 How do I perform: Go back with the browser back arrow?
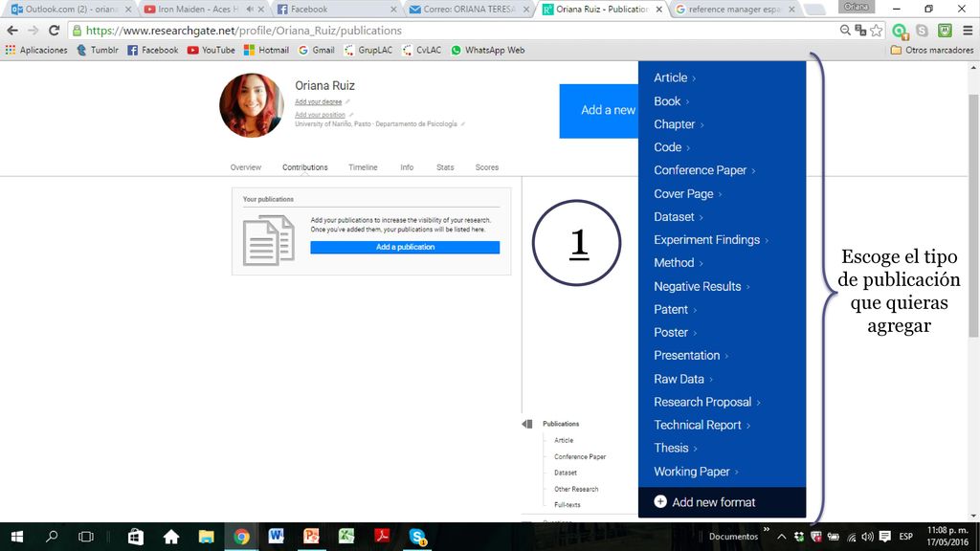[12, 31]
